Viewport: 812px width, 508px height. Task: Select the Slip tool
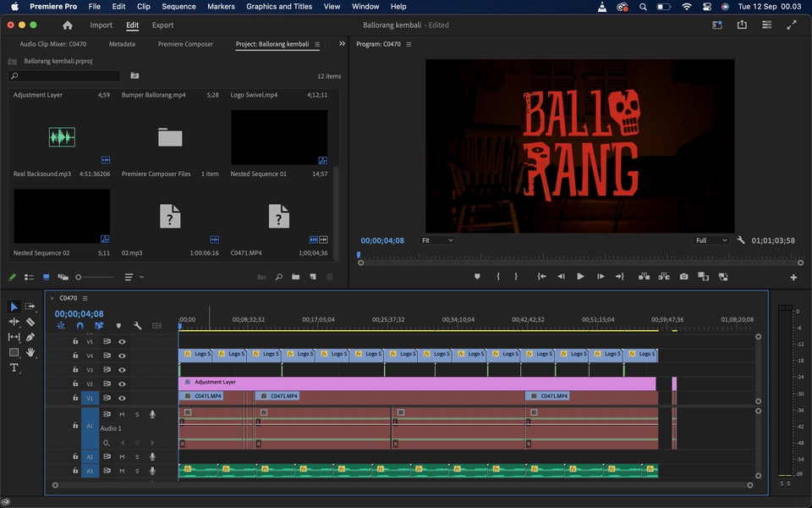(14, 337)
